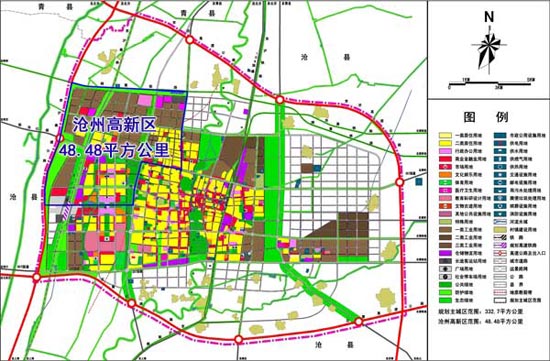Select the 图例 legend title

click(487, 117)
